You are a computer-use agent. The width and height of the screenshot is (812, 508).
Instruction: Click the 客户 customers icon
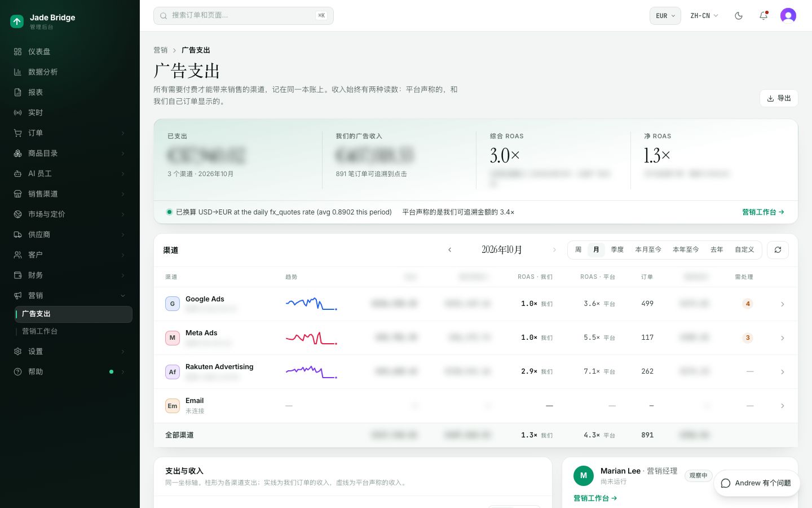point(17,255)
